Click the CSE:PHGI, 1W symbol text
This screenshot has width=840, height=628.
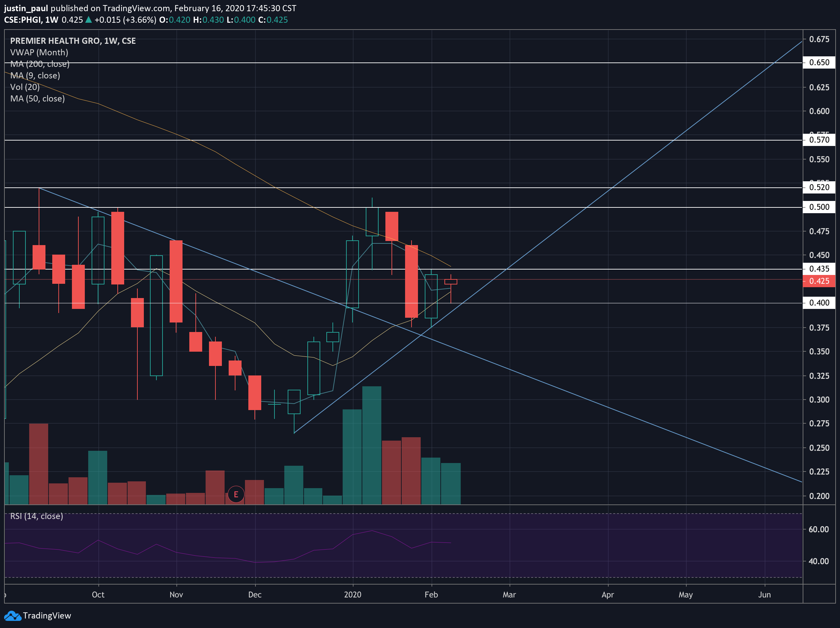coord(31,20)
